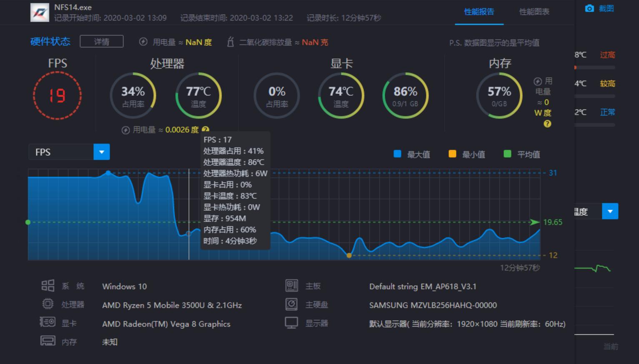
Task: Select the 性能报告 tab
Action: coord(479,12)
